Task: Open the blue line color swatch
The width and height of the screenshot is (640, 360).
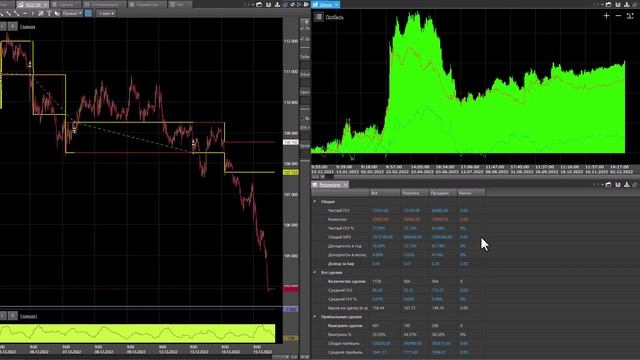Action: click(88, 13)
